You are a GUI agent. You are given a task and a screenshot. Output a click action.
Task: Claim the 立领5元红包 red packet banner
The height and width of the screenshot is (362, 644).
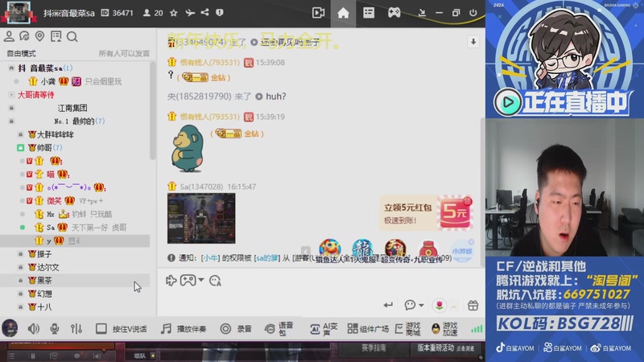pos(427,212)
